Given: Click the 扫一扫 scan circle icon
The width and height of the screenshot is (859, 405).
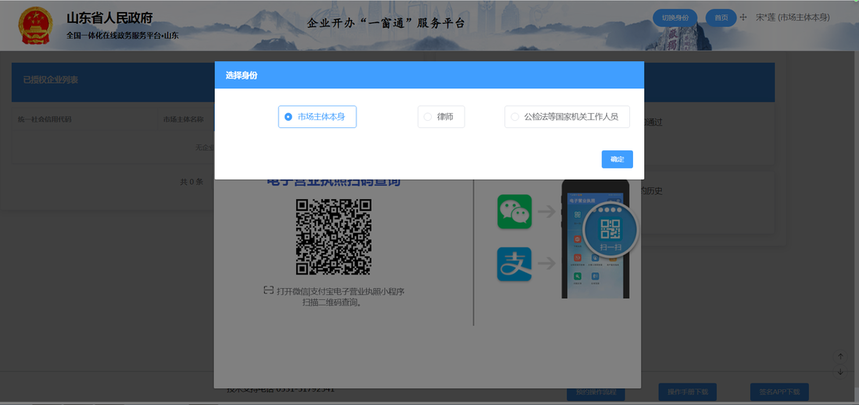Looking at the screenshot, I should [x=611, y=232].
